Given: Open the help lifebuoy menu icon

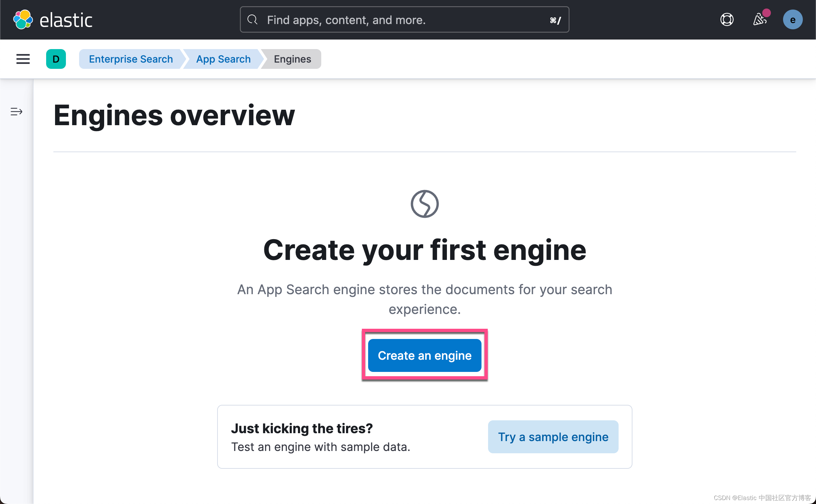Looking at the screenshot, I should coord(727,20).
